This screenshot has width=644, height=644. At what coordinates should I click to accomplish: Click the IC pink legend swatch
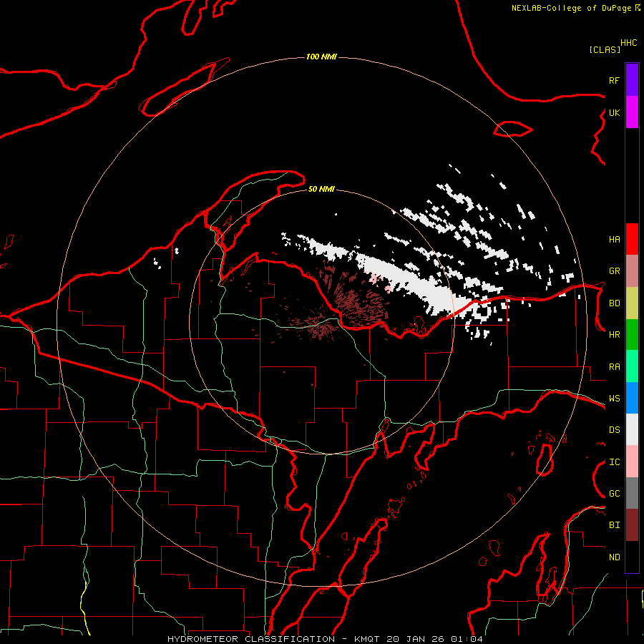click(632, 462)
